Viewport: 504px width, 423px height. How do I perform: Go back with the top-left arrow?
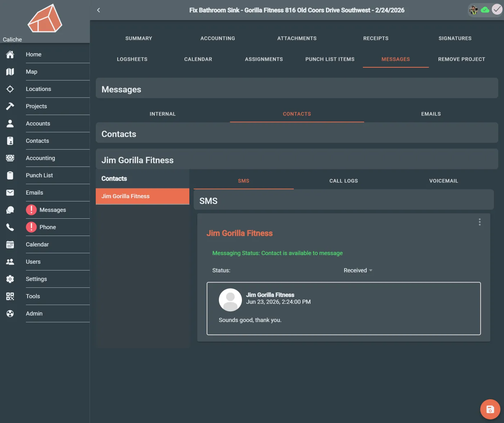[99, 10]
